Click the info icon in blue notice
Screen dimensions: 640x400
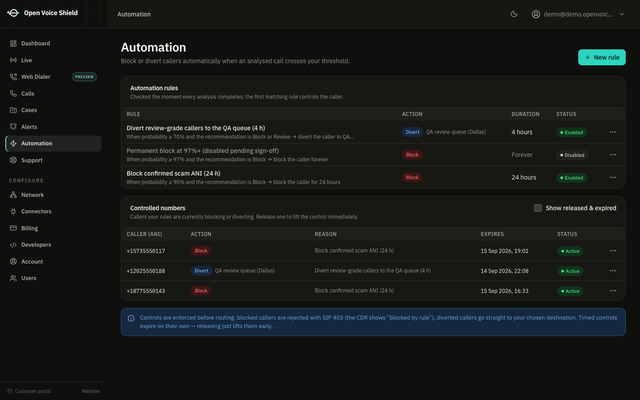tap(131, 318)
